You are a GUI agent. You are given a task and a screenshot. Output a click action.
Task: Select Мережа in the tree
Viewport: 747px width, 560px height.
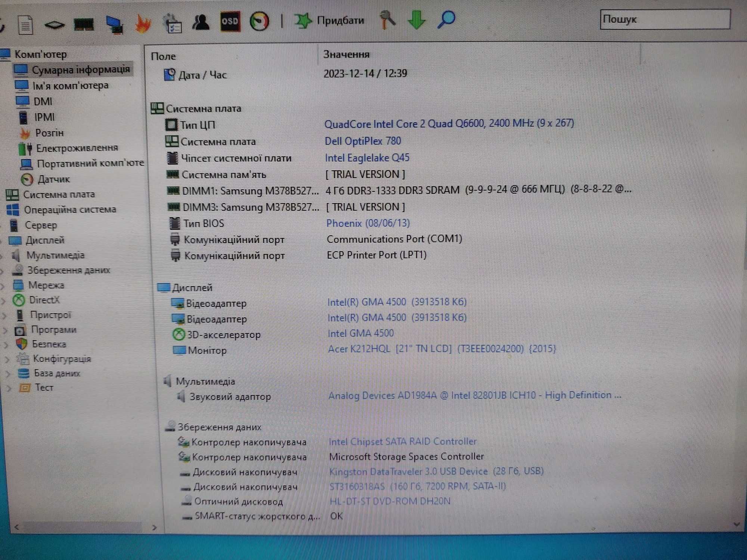click(x=46, y=285)
